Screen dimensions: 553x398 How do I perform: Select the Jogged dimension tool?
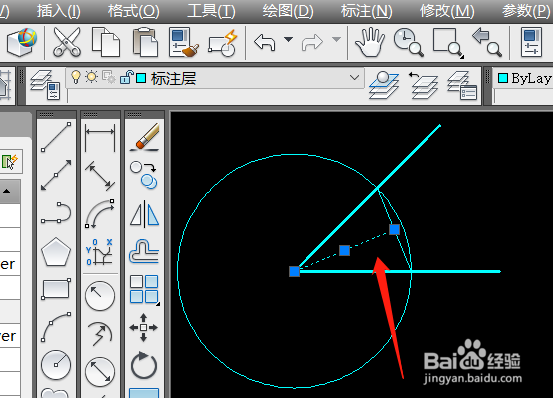coord(100,333)
